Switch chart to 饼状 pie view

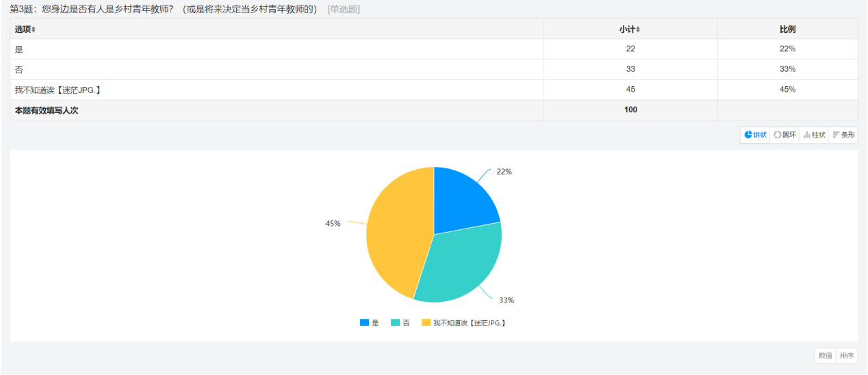[755, 135]
